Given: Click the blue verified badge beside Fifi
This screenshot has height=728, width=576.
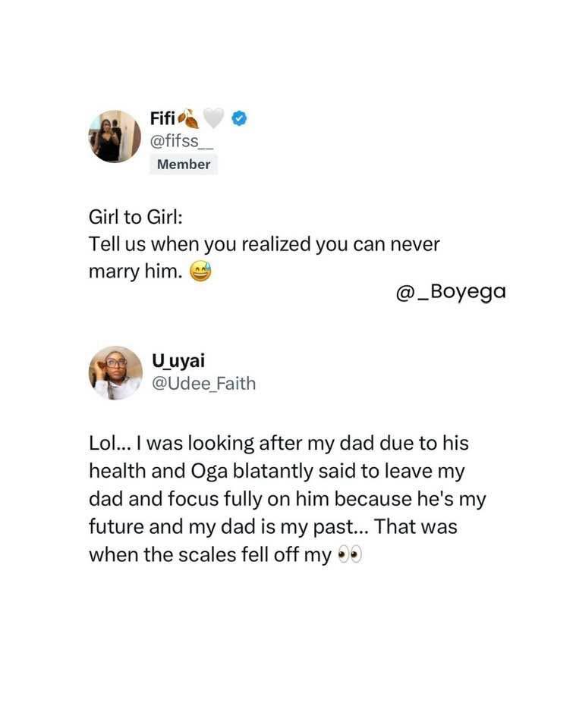Looking at the screenshot, I should click(x=239, y=118).
